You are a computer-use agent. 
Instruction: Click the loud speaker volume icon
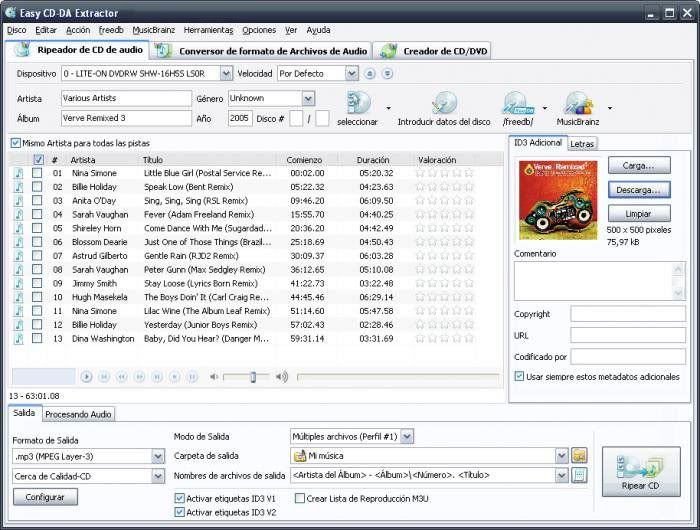pos(281,377)
